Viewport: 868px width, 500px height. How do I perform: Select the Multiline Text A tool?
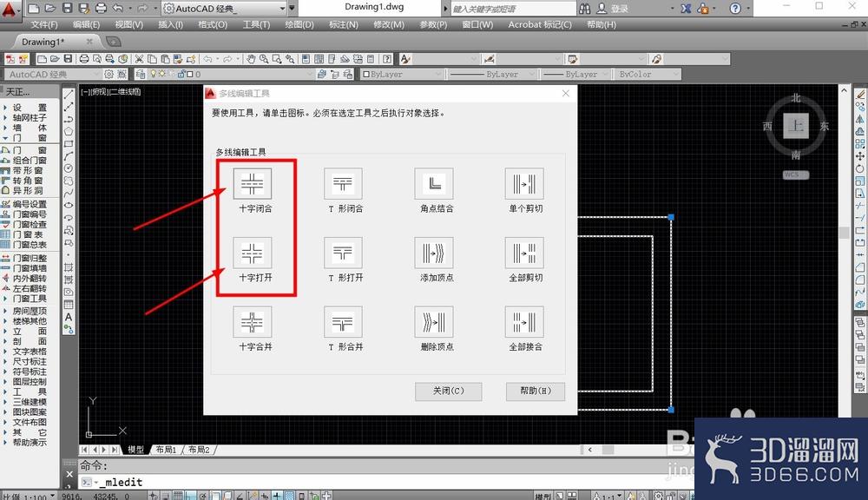click(69, 318)
